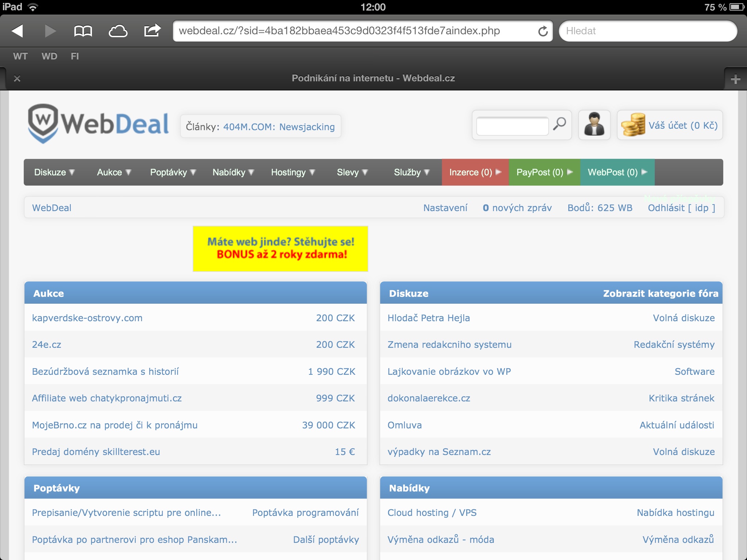Open the Kritika stránek category
747x560 pixels.
681,398
